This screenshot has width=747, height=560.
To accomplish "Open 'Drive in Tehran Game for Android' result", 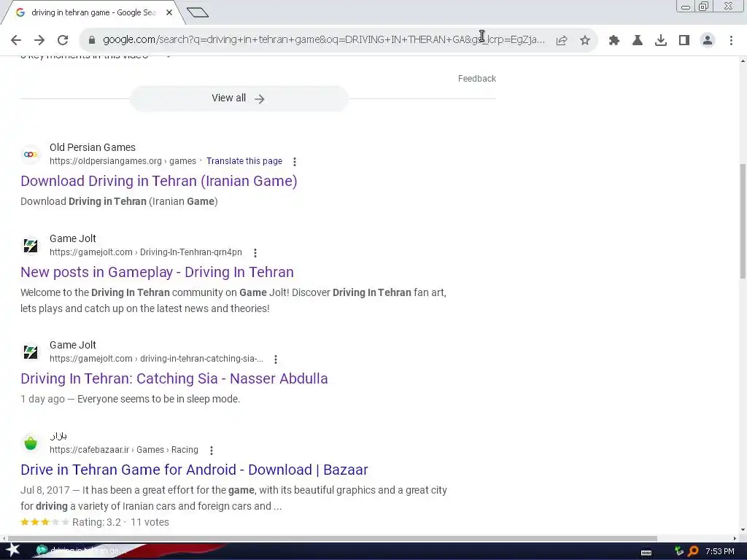I will (x=194, y=470).
